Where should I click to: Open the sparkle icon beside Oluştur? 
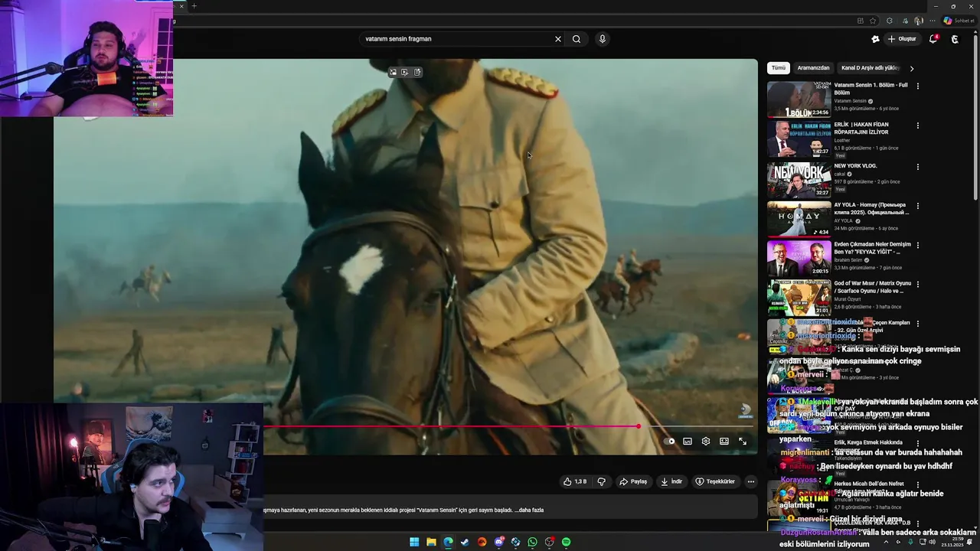pos(875,39)
